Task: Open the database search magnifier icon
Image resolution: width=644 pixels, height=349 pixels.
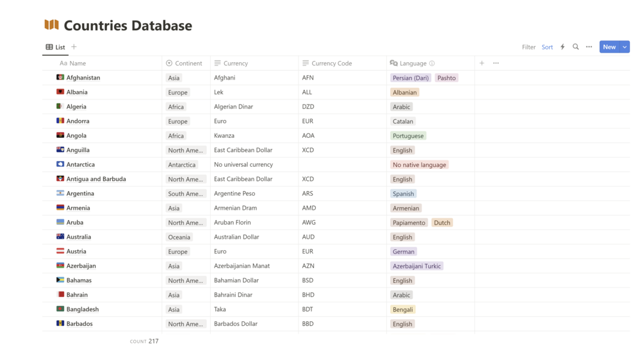Action: click(575, 47)
